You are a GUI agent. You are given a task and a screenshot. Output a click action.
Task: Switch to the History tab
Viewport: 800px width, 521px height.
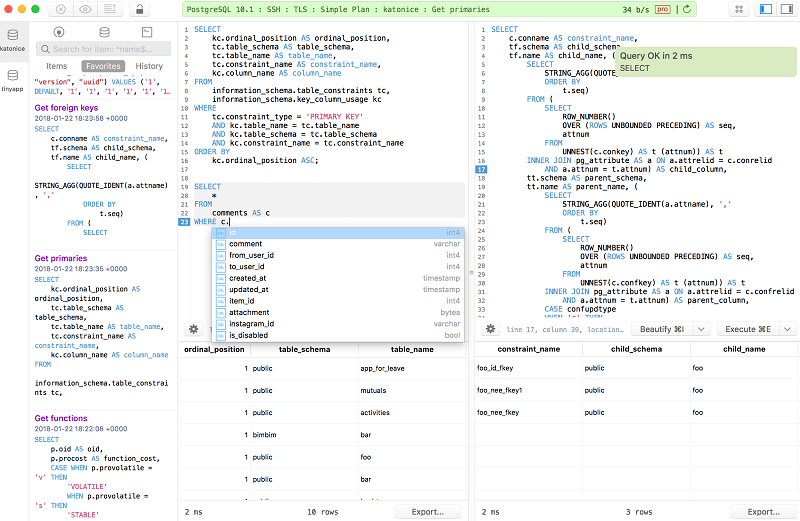[149, 66]
